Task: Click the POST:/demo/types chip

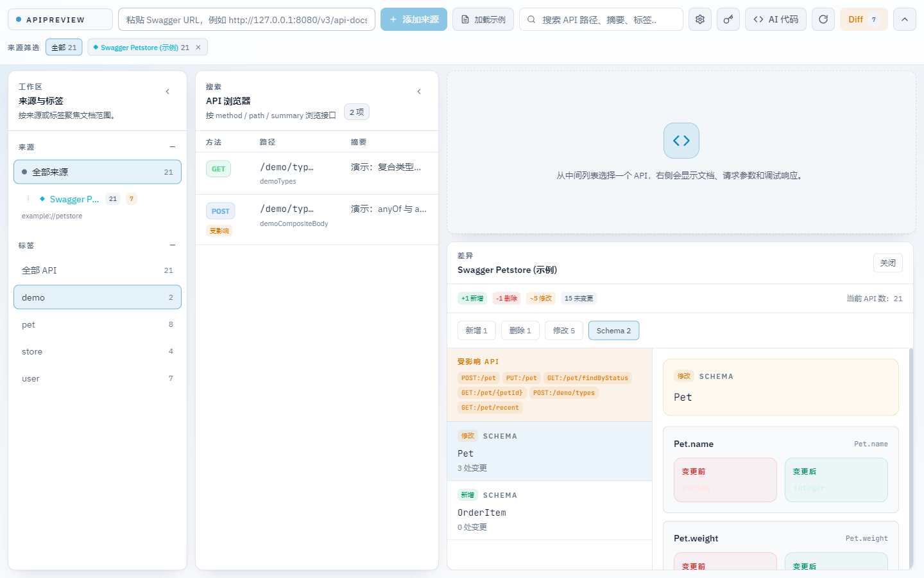Action: [x=564, y=393]
